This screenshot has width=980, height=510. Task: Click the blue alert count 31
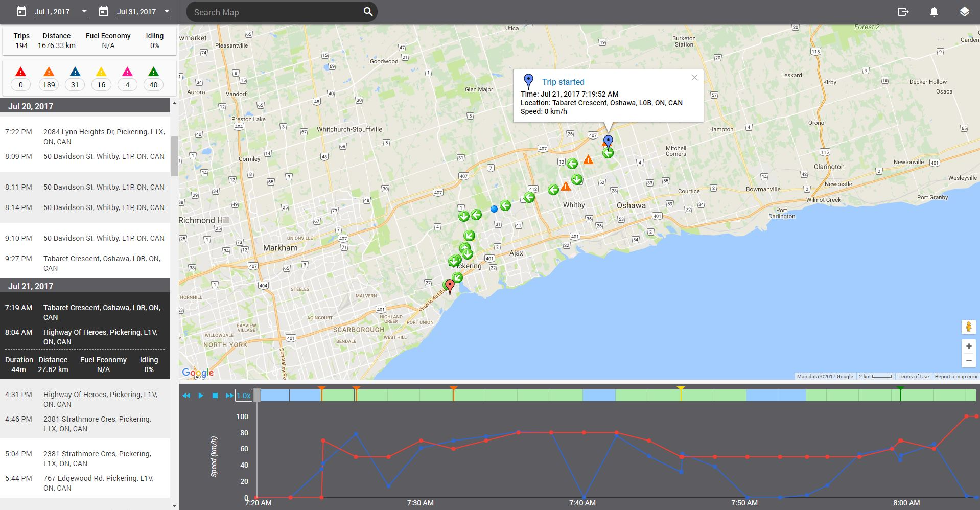coord(75,85)
